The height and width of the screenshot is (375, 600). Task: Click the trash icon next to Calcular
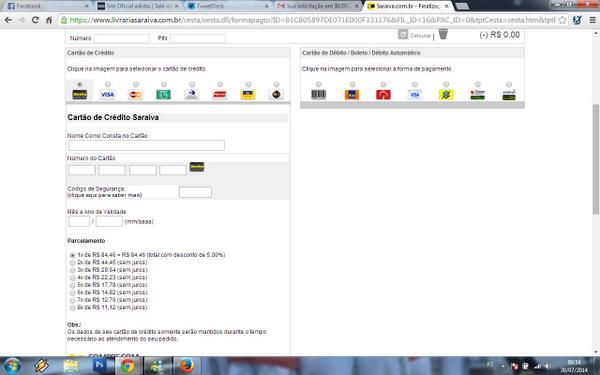pyautogui.click(x=443, y=34)
